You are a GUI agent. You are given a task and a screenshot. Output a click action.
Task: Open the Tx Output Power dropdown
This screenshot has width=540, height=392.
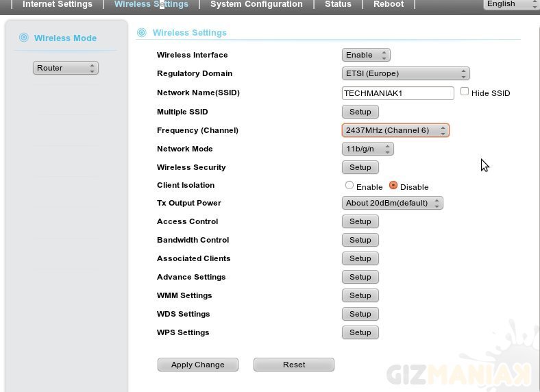[x=392, y=203]
